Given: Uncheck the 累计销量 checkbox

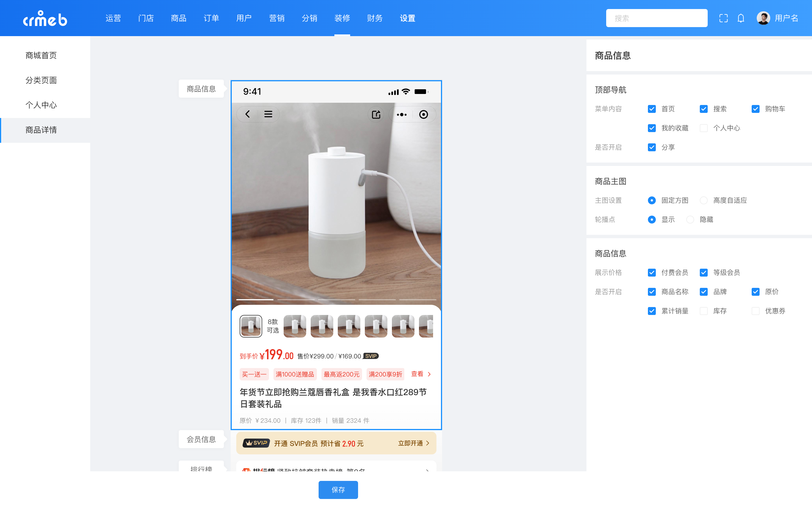Looking at the screenshot, I should pos(652,311).
